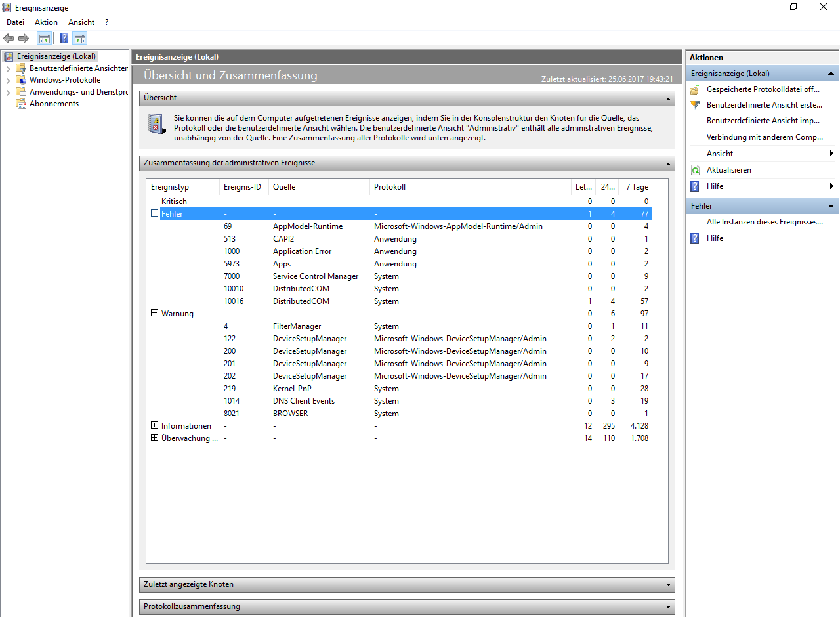Sort by Quelle column header
The width and height of the screenshot is (840, 617).
(319, 187)
